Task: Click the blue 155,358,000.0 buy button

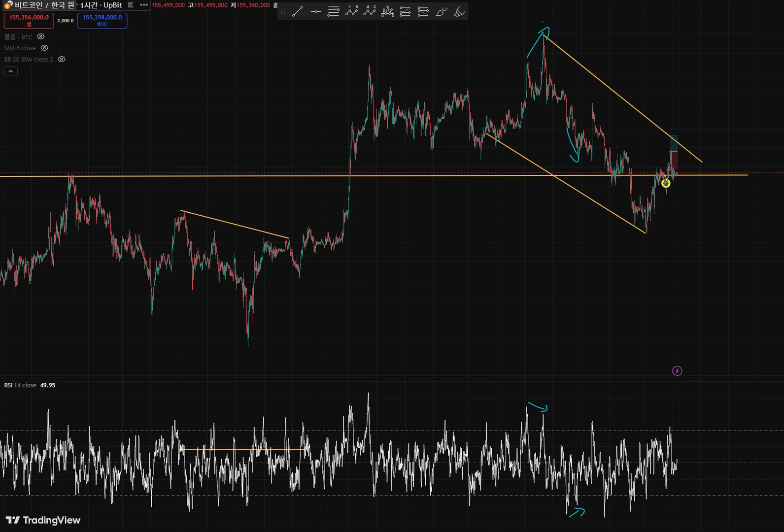Action: tap(102, 21)
